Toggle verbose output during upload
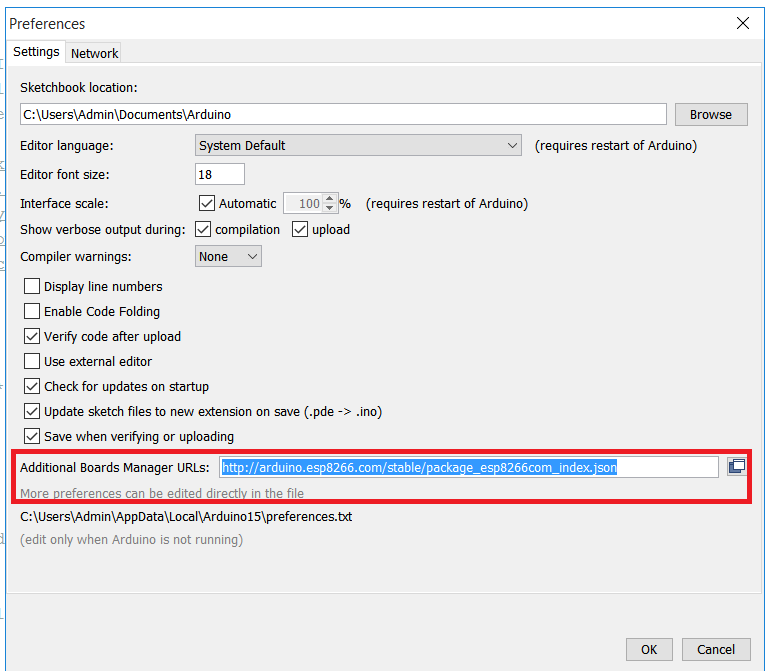Viewport: 775px width, 671px height. coord(300,229)
